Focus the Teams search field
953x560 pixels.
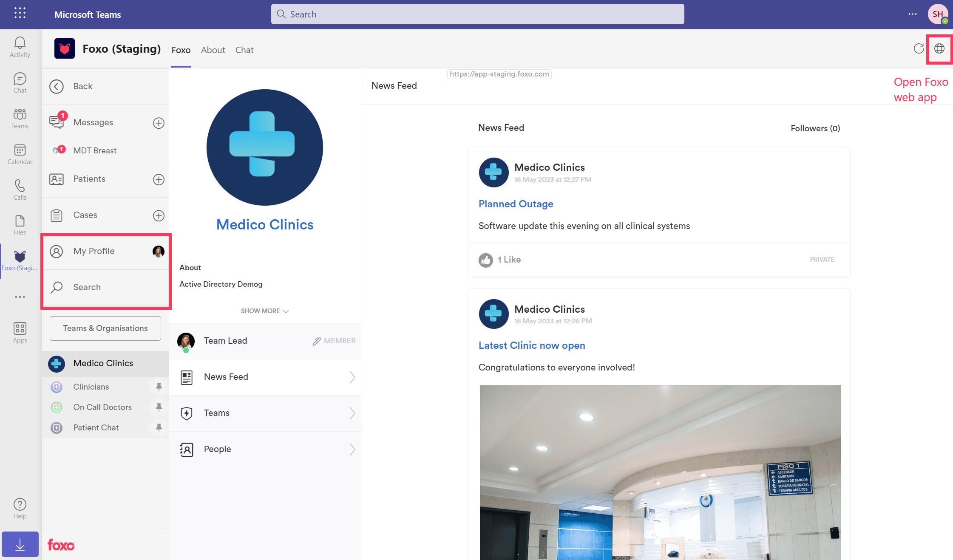click(477, 14)
